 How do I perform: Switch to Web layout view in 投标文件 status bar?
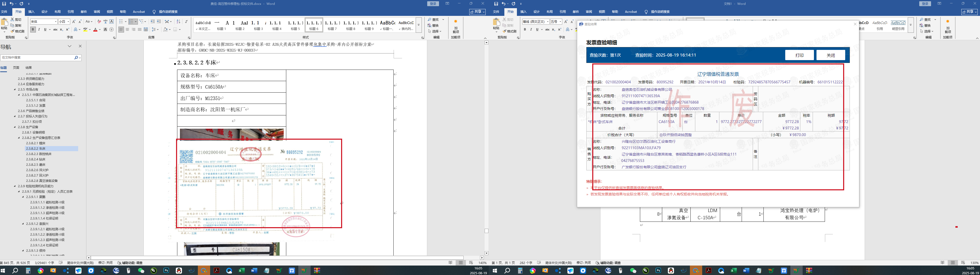point(471,263)
